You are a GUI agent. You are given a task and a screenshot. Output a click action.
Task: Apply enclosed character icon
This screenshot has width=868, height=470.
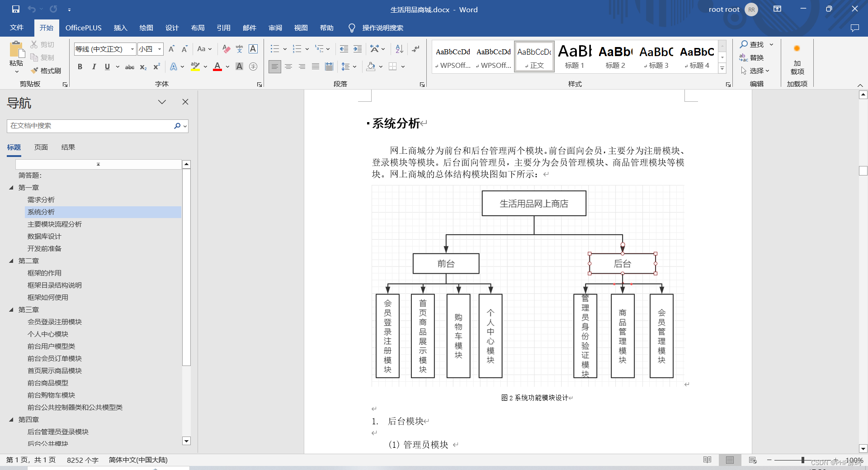click(253, 66)
